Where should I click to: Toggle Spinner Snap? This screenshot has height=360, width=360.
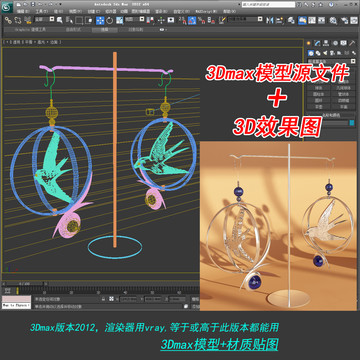click(x=211, y=20)
